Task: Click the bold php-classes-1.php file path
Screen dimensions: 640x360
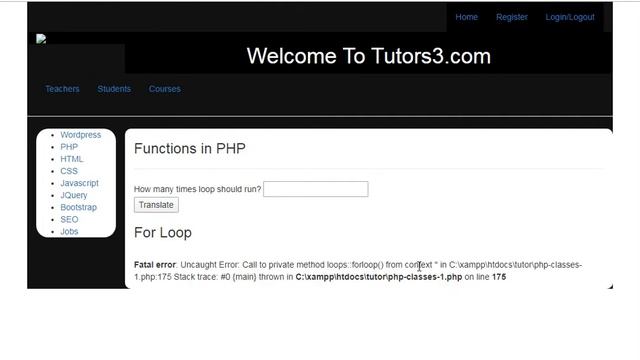Action: click(x=379, y=277)
